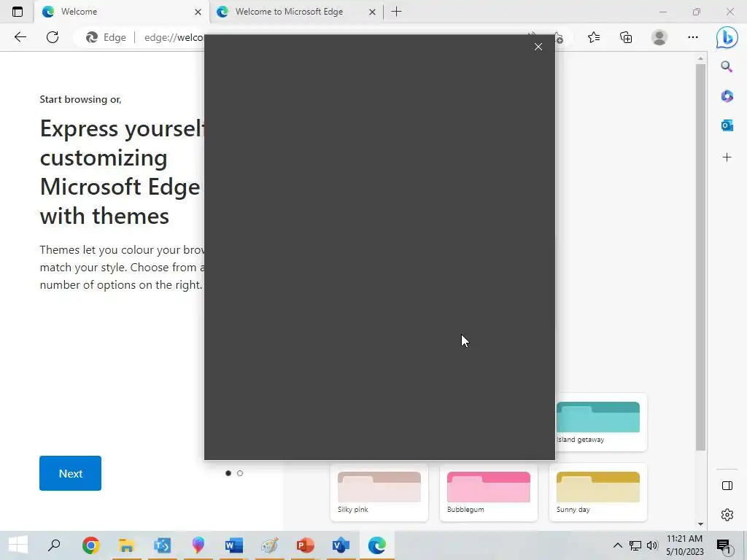Open sidebar settings gear

tap(727, 515)
